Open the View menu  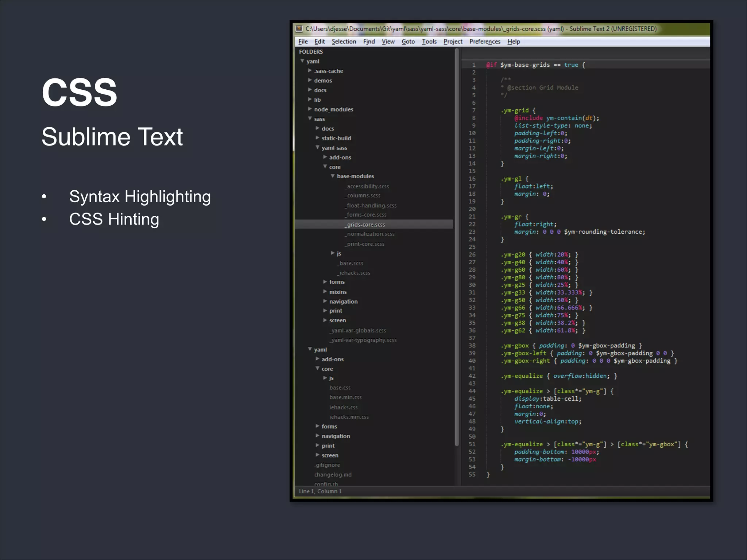click(x=388, y=42)
